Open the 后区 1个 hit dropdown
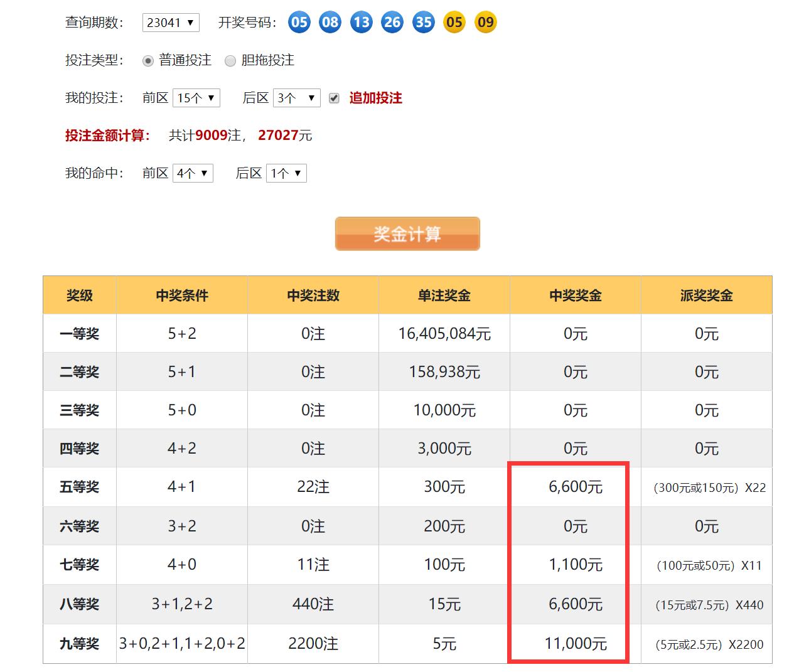The width and height of the screenshot is (799, 672). pyautogui.click(x=286, y=173)
